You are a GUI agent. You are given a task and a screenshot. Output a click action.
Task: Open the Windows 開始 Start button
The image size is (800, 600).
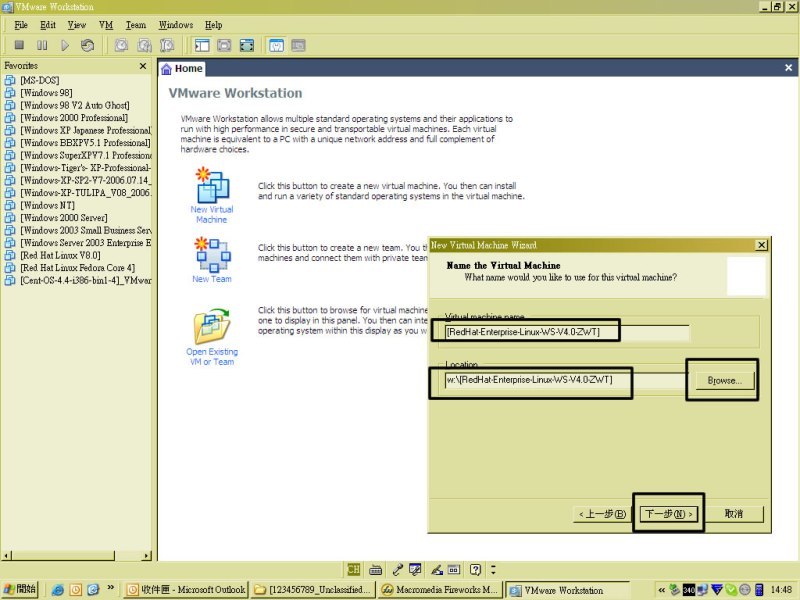click(x=20, y=589)
